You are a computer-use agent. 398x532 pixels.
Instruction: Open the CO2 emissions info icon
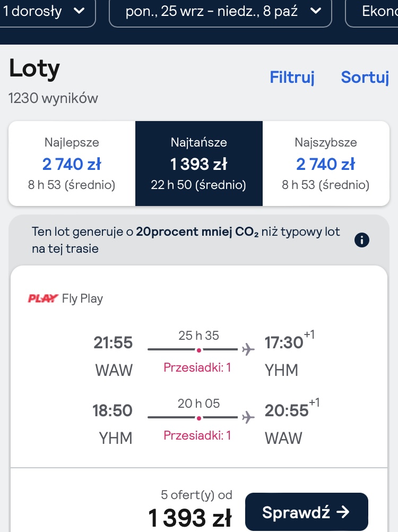coord(362,240)
